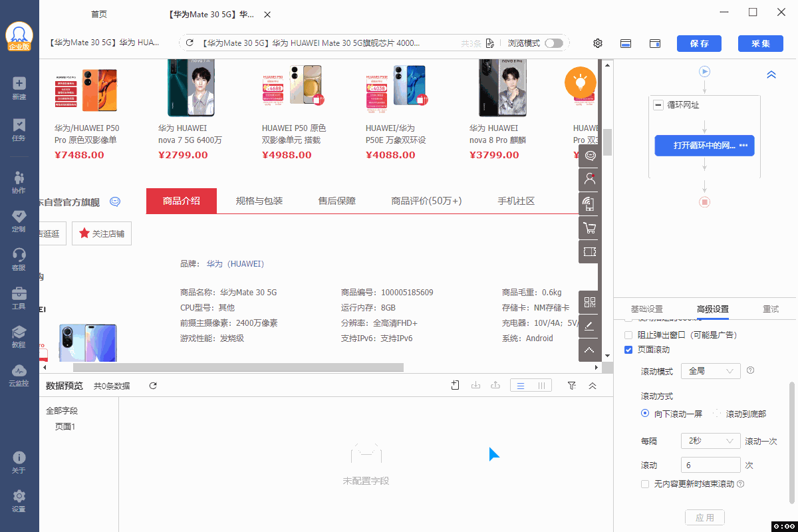The height and width of the screenshot is (532, 798).
Task: Switch to the 首页 tab
Action: [x=99, y=15]
